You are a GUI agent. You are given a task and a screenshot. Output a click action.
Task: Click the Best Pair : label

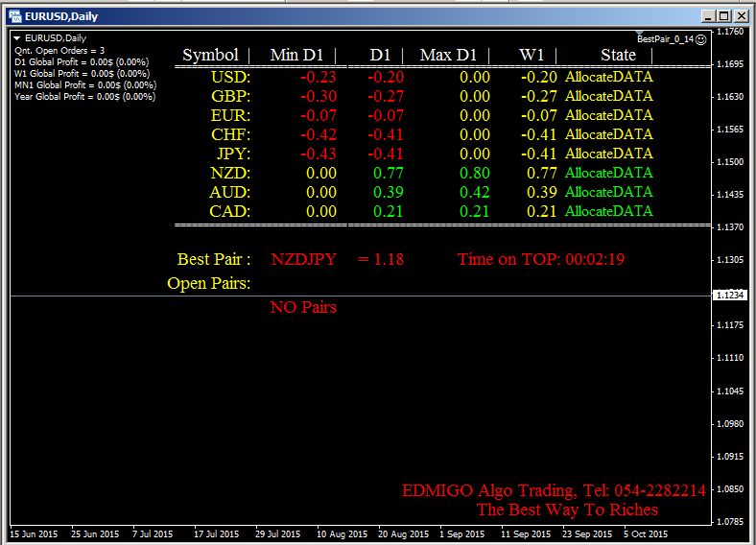[x=214, y=259]
